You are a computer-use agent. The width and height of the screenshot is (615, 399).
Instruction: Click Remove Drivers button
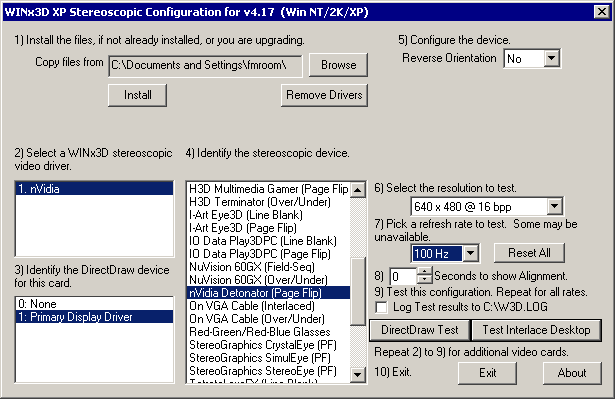click(324, 95)
